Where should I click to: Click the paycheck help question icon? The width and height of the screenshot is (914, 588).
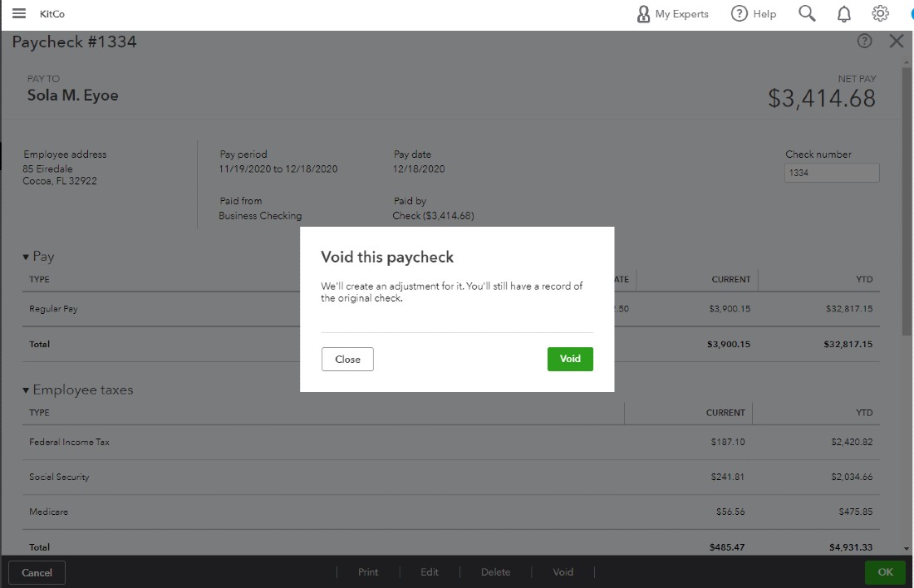click(x=864, y=41)
